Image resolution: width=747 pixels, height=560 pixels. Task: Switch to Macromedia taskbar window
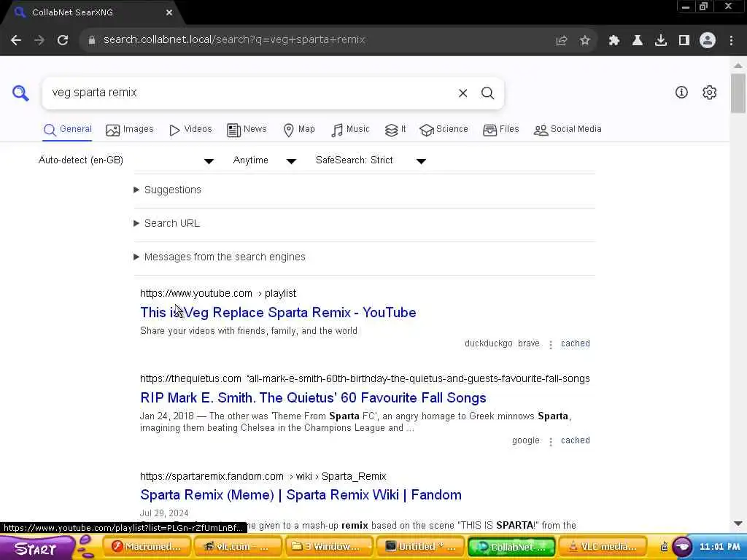pyautogui.click(x=146, y=547)
